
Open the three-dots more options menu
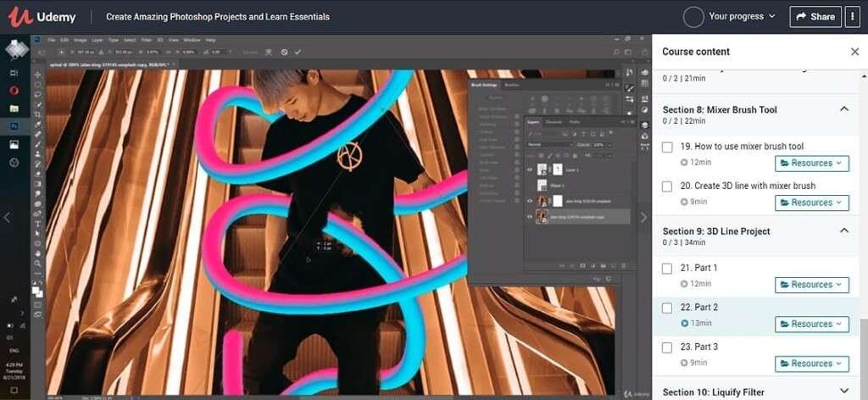[x=853, y=17]
